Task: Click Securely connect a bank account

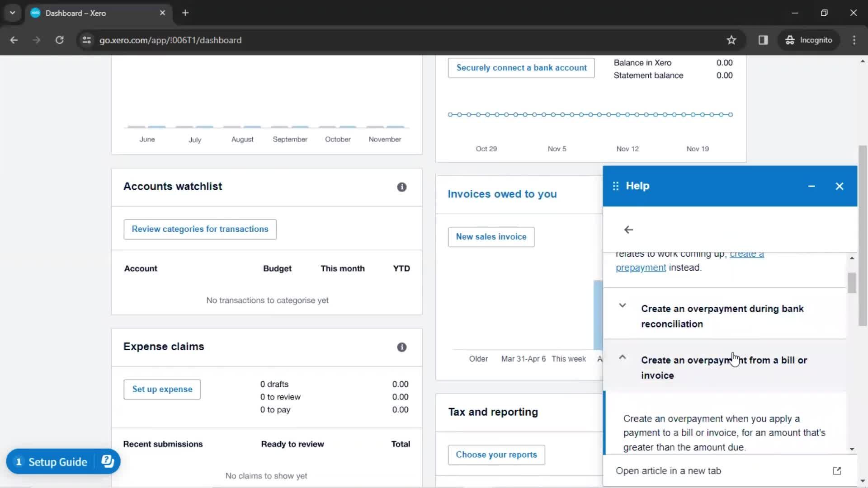Action: pyautogui.click(x=521, y=68)
